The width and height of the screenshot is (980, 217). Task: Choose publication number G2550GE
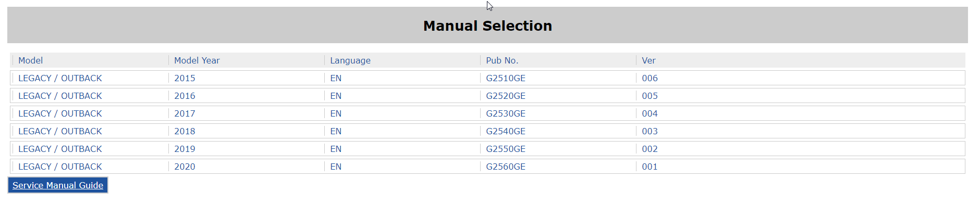coord(506,149)
